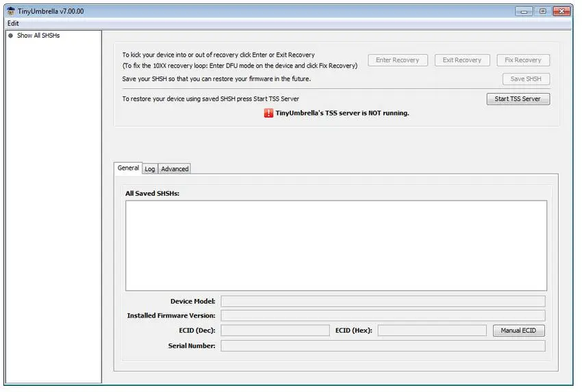Click the Manual ECID button
Viewport: 582px width, 392px height.
pyautogui.click(x=518, y=330)
